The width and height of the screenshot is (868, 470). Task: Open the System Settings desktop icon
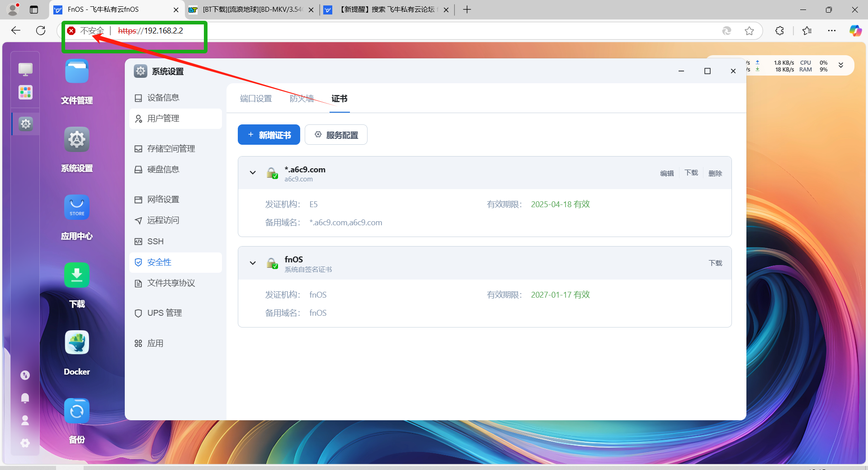pos(77,139)
